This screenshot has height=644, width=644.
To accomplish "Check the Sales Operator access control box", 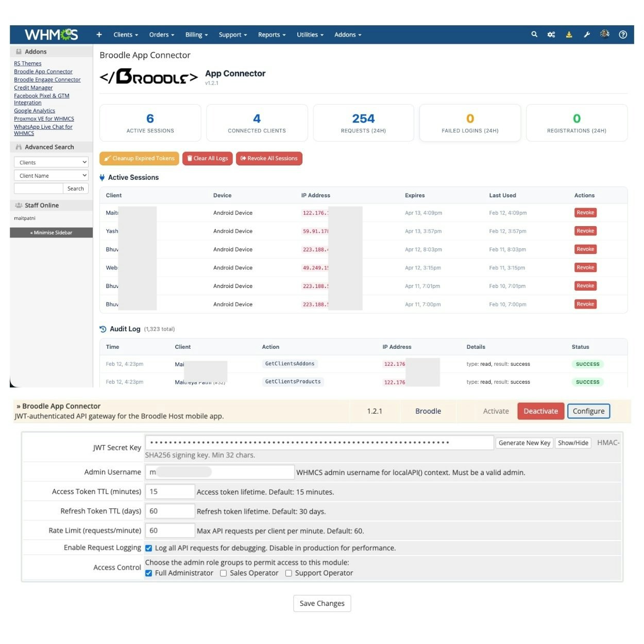I will pos(223,573).
